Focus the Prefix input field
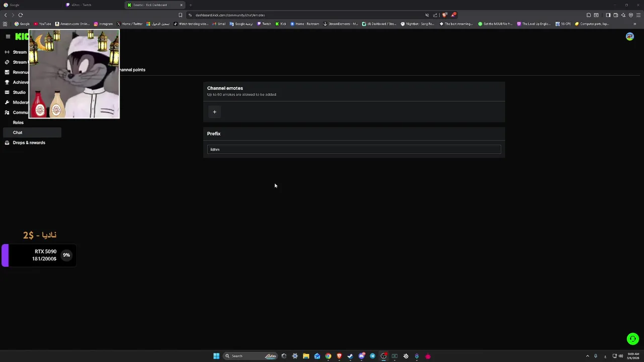644x362 pixels. (354, 149)
